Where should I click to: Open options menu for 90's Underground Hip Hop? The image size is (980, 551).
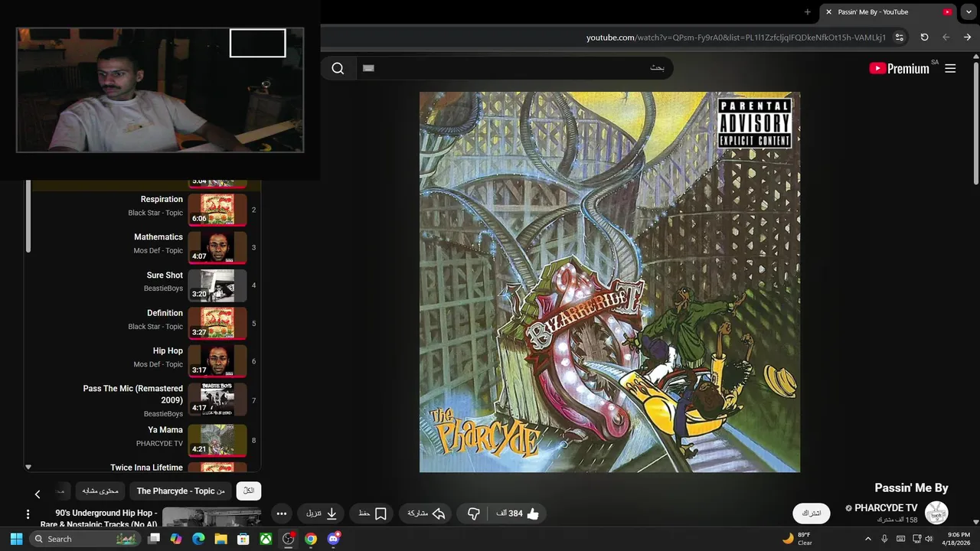28,514
